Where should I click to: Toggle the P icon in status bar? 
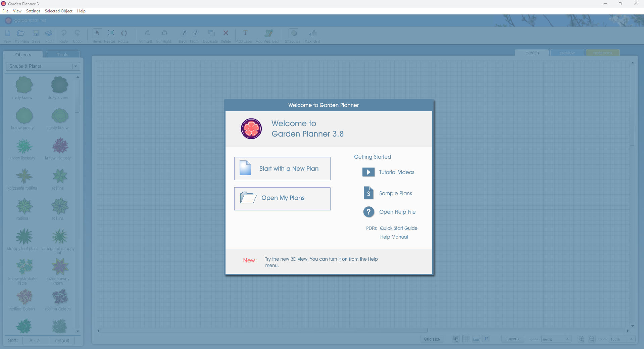pos(486,339)
